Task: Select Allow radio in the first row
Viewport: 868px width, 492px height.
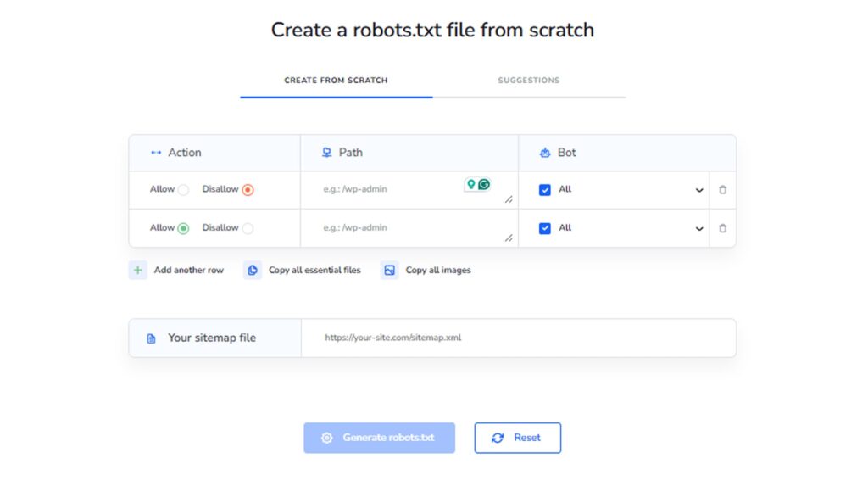Action: pyautogui.click(x=183, y=190)
